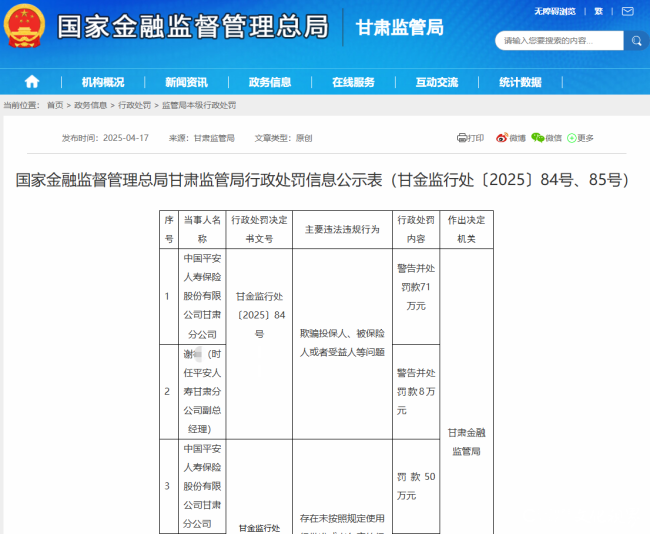This screenshot has width=650, height=534.
Task: Click the 行政处罚决定书文号 column header
Action: click(x=260, y=229)
